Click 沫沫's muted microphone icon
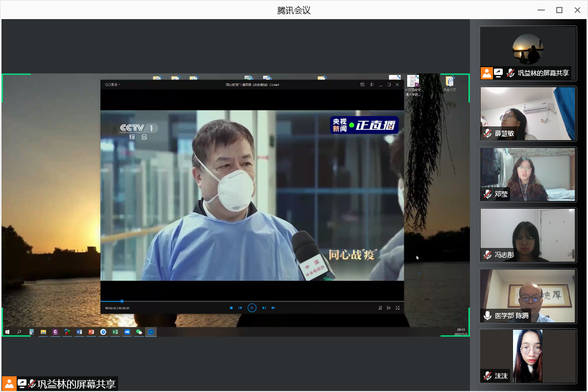The width and height of the screenshot is (588, 392). point(488,376)
